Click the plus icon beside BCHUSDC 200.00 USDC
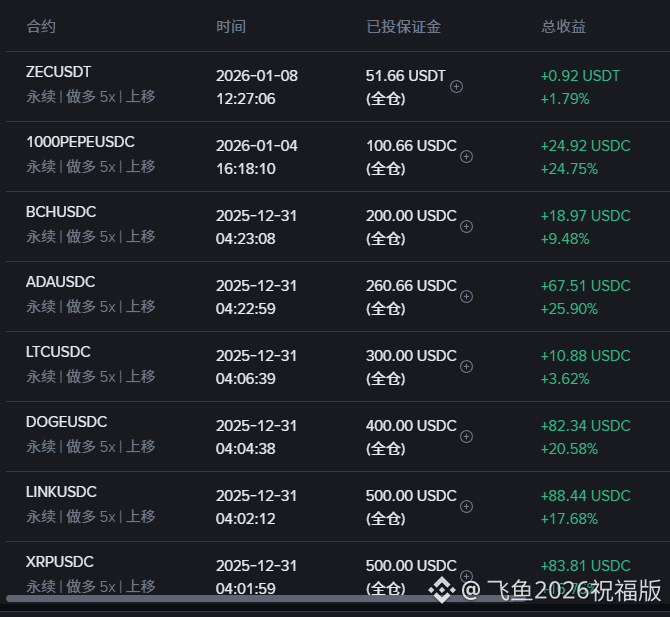Screen dimensions: 670x617 click(466, 227)
